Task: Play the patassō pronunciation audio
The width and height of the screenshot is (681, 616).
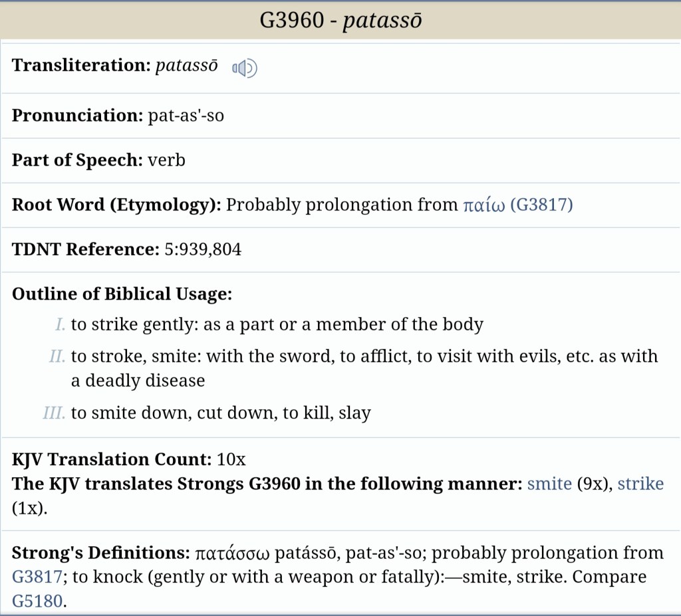Action: click(x=244, y=68)
